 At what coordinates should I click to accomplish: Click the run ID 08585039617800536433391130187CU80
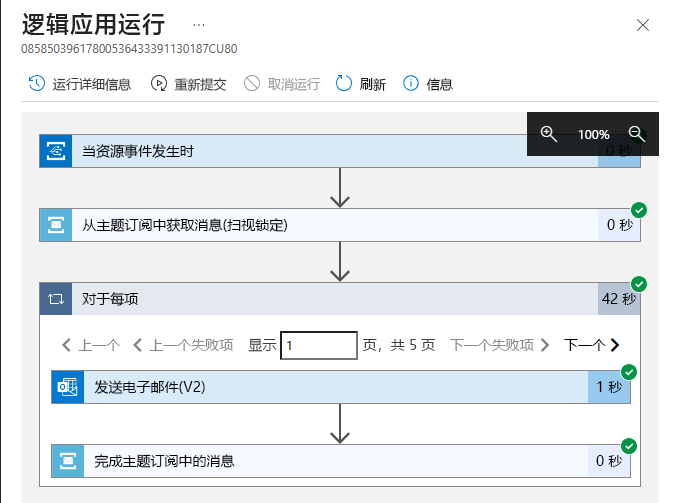click(x=129, y=48)
